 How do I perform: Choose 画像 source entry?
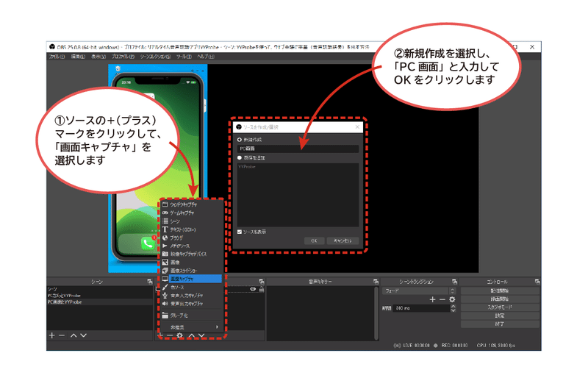[191, 263]
